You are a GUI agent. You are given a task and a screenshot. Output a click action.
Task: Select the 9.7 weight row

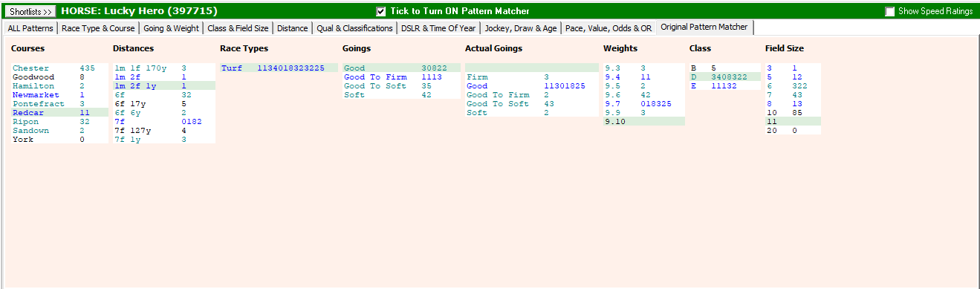[644, 104]
